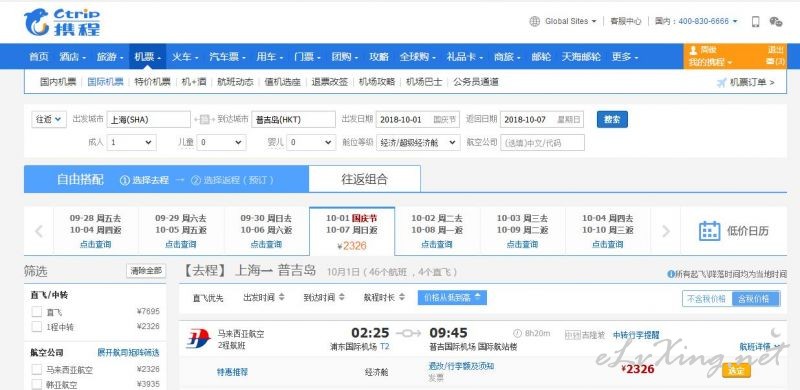This screenshot has height=390, width=800.
Task: Click the clock icon beside 8h20m
Action: [517, 333]
